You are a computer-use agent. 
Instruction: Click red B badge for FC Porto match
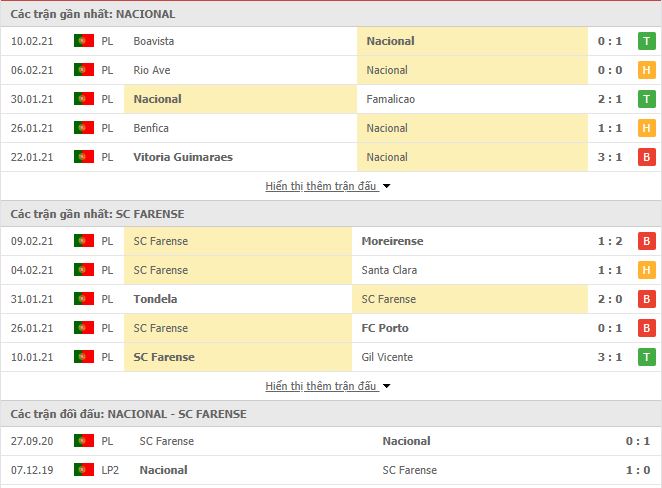[x=646, y=328]
